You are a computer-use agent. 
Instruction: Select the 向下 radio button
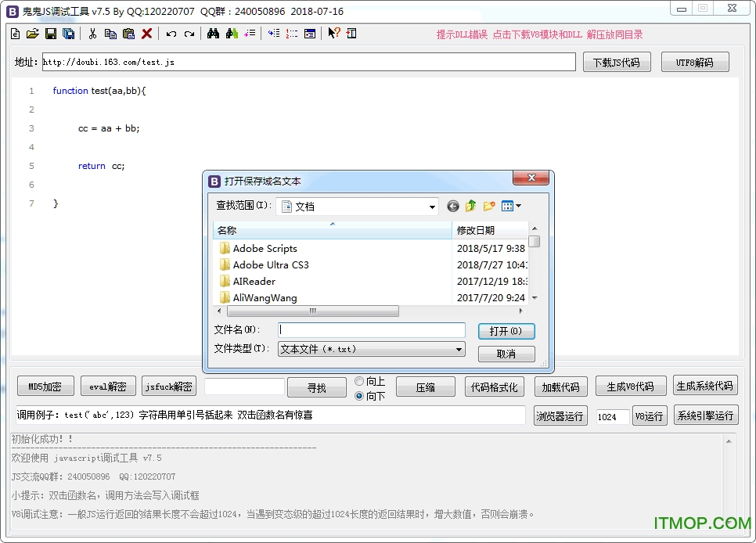359,396
